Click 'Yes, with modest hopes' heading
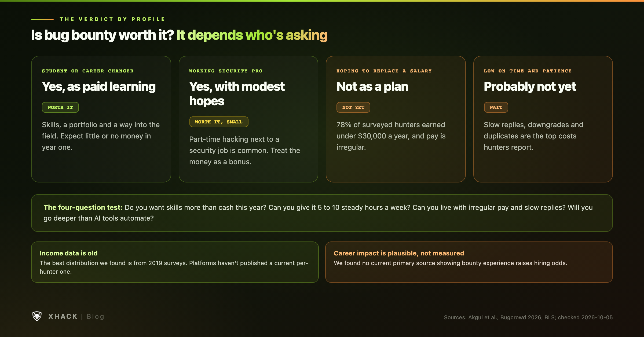The image size is (644, 337). coord(237,94)
